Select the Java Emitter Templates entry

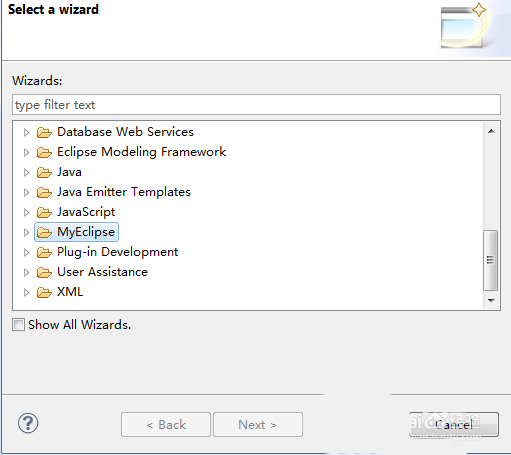(124, 192)
